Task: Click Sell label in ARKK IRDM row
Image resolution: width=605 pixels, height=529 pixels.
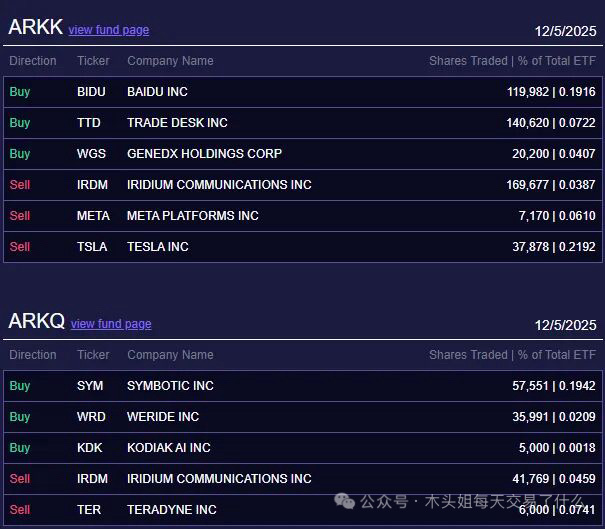Action: (x=20, y=185)
